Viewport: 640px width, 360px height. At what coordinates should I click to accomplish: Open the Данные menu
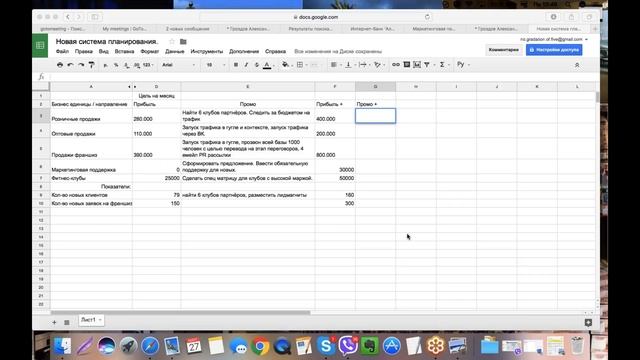(x=175, y=51)
